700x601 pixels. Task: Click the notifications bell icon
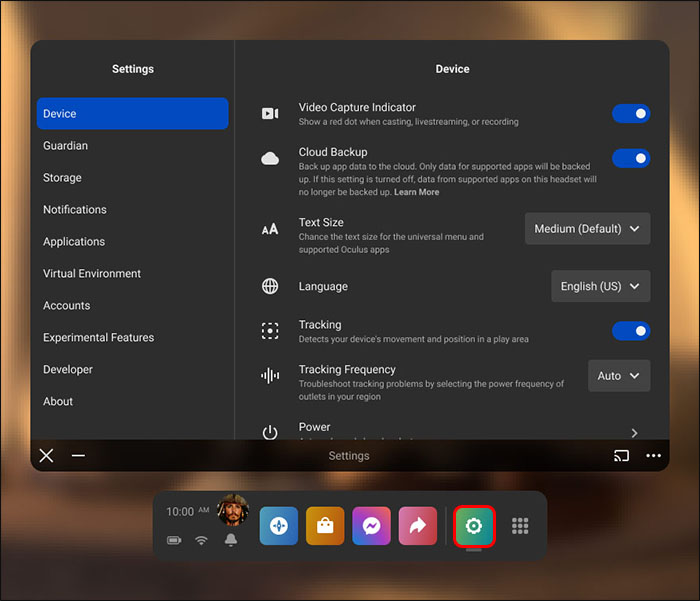click(231, 540)
